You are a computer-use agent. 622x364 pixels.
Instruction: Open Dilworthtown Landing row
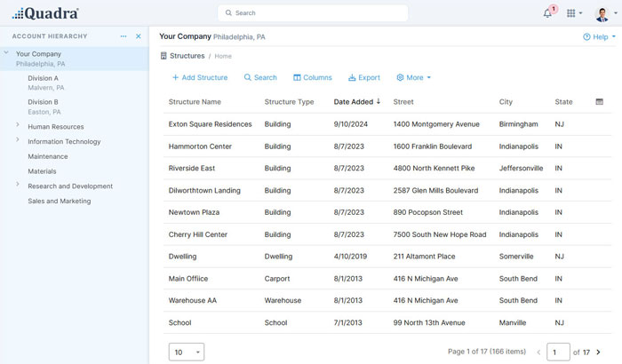(x=387, y=190)
